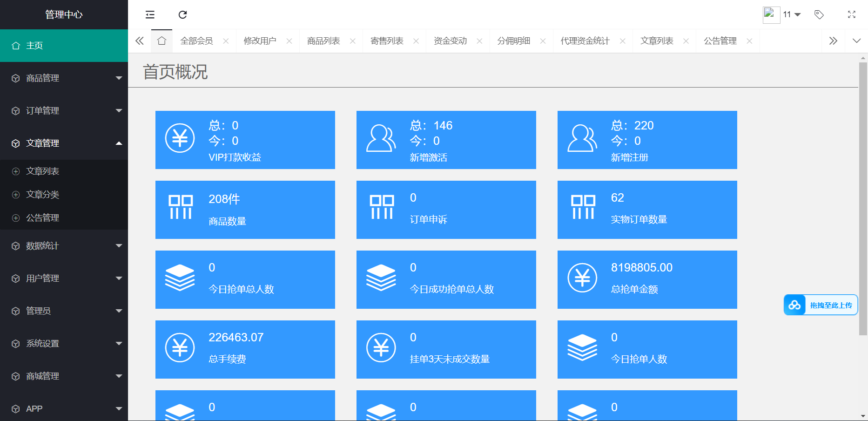Switch to the 修改用户 tab
Image resolution: width=868 pixels, height=421 pixels.
coord(260,41)
